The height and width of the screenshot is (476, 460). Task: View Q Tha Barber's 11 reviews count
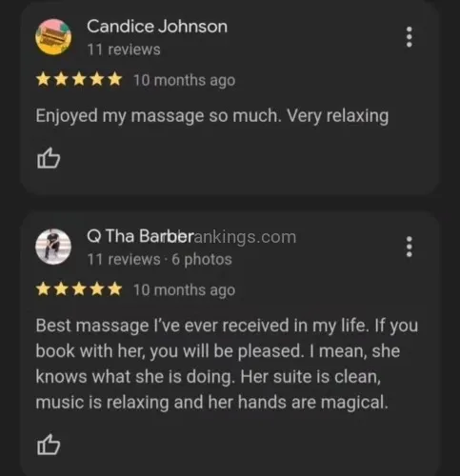click(124, 259)
